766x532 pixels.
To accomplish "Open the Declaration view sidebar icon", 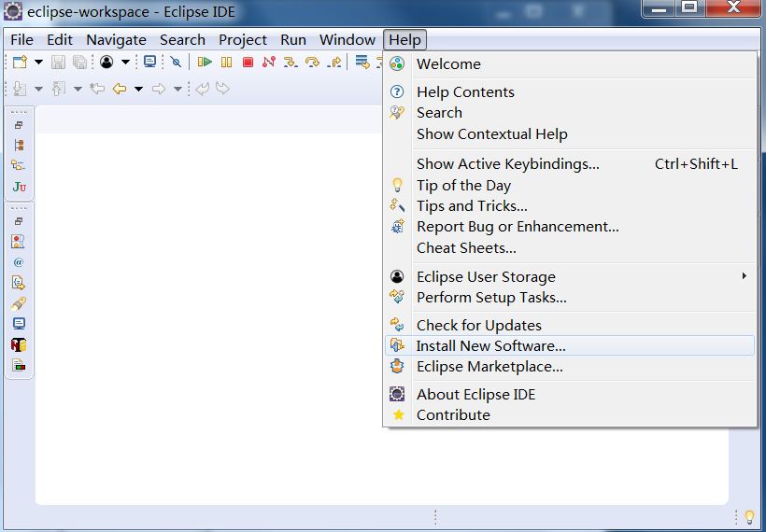I will pos(19,282).
